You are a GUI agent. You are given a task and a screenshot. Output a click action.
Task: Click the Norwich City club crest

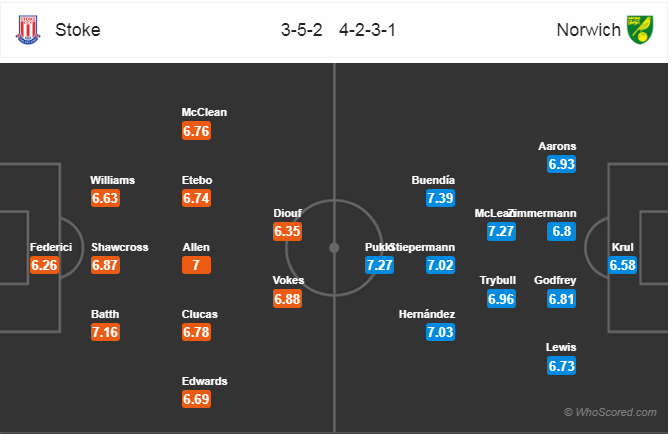(x=640, y=30)
